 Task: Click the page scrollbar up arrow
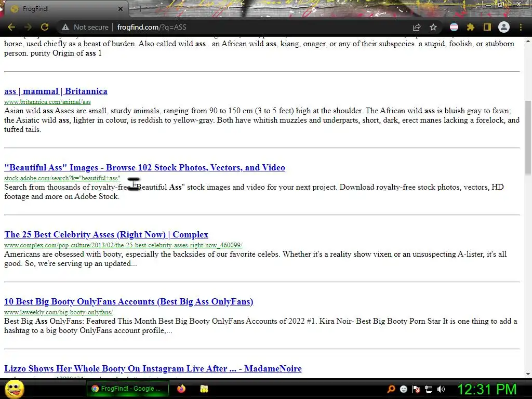tap(528, 42)
